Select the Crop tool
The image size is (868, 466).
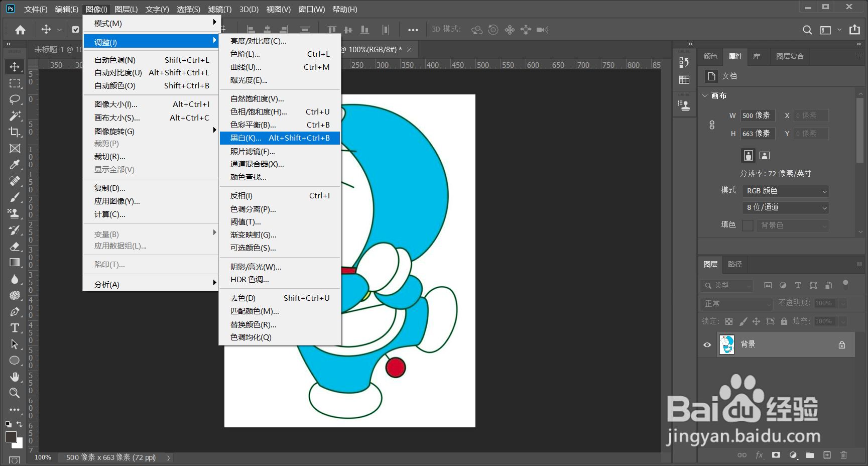click(x=15, y=132)
